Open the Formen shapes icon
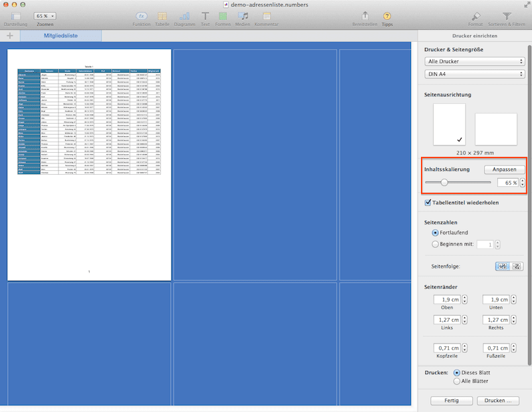532x412 pixels. pos(223,16)
